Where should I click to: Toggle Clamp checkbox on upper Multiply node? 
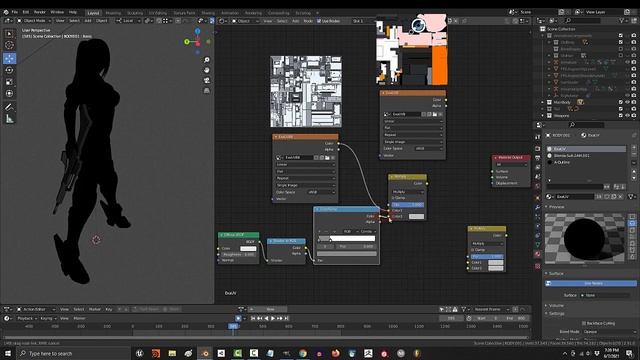pyautogui.click(x=393, y=198)
